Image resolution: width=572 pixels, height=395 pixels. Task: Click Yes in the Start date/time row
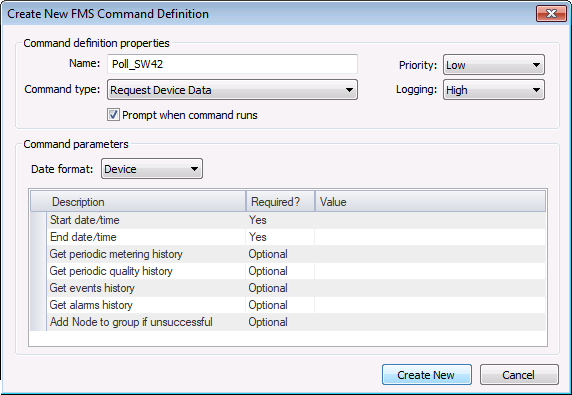coord(258,220)
